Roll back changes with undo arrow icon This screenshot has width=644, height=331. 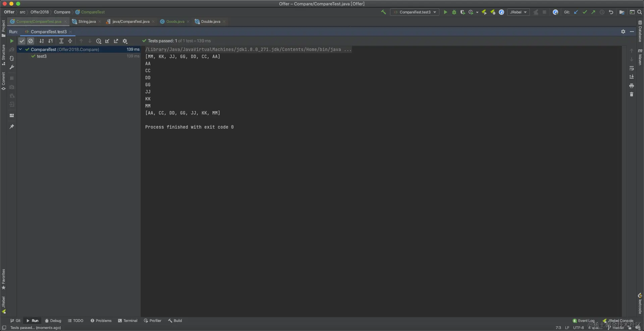[611, 12]
